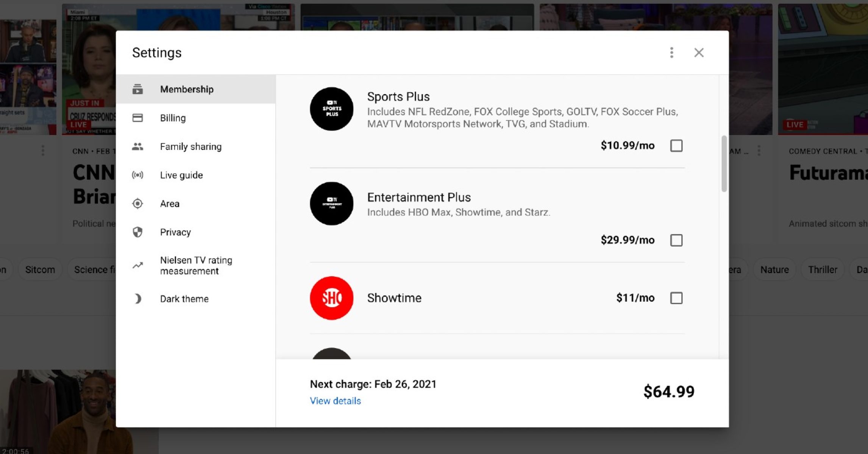Click the Nielsen rating trend icon
The image size is (868, 454).
137,266
